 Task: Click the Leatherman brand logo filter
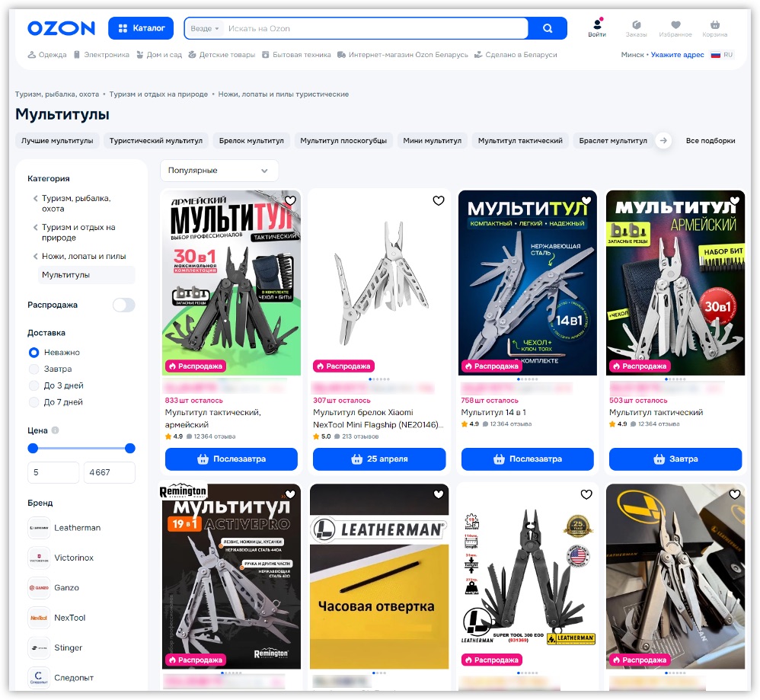click(x=39, y=528)
